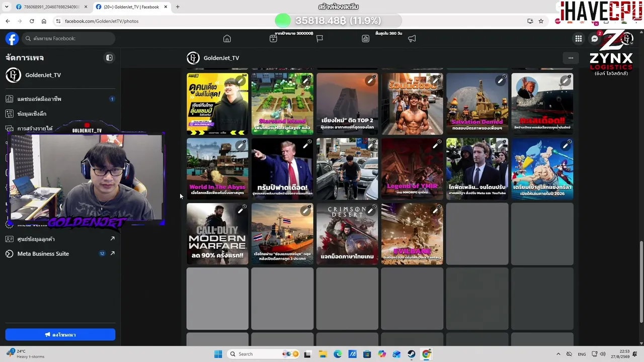644x362 pixels.
Task: Open the Starsand Island photo thumbnail
Action: [x=282, y=104]
